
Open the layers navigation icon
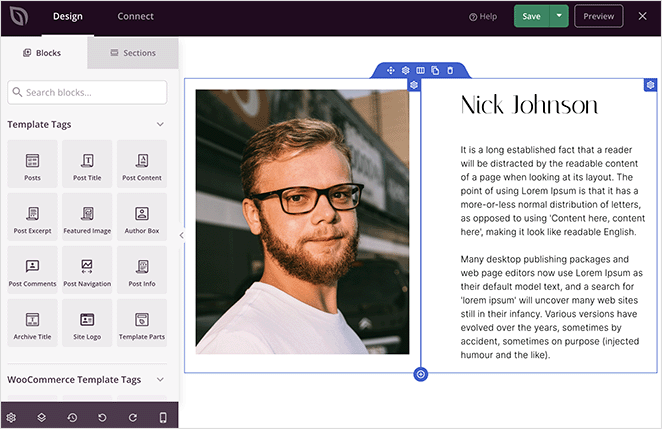click(x=42, y=416)
